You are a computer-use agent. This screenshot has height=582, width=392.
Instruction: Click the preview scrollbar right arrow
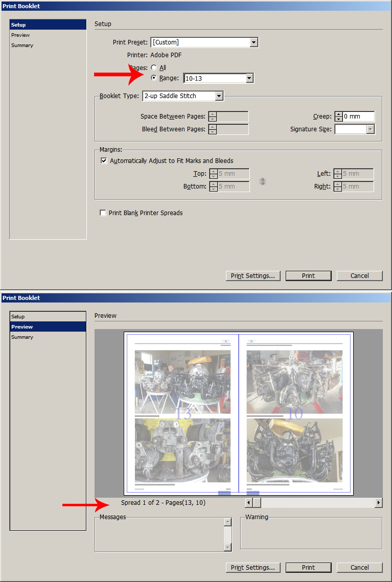point(379,503)
